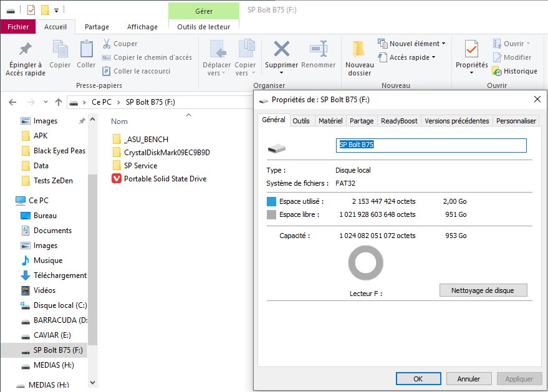
Task: Open the Portable Solid State Drive file
Action: (x=165, y=179)
